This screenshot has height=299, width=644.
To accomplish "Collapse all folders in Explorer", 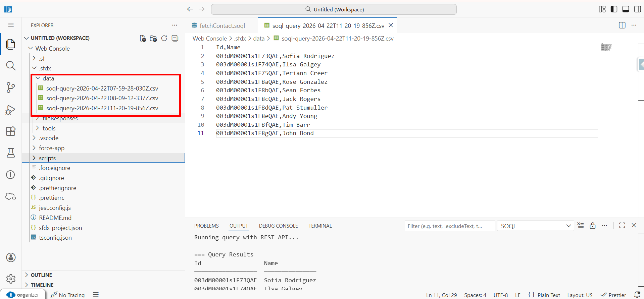I will [175, 38].
